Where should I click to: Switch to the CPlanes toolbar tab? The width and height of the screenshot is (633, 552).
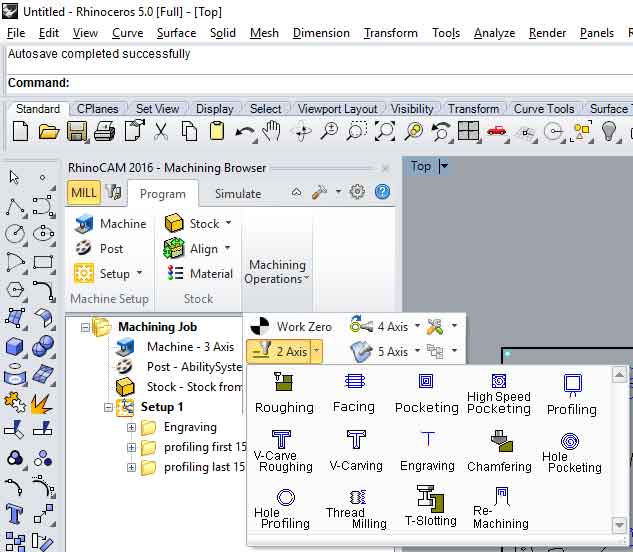(97, 109)
